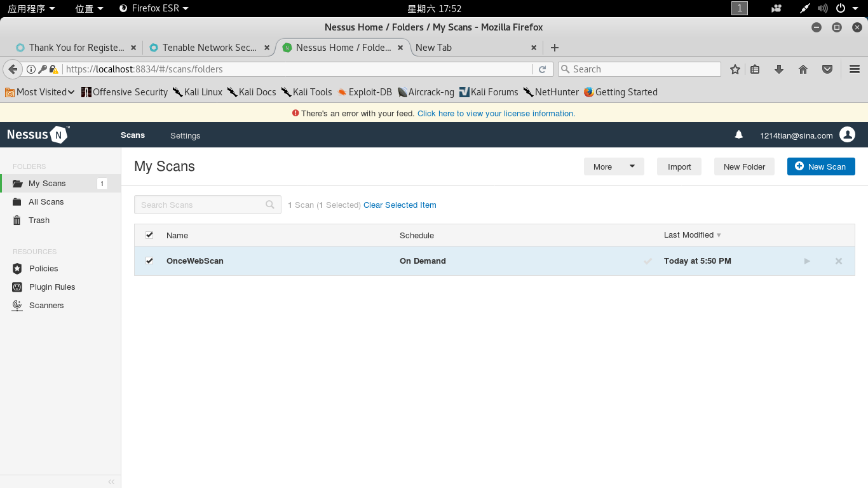Show bookmarks list icon in toolbar
The height and width of the screenshot is (488, 868).
tap(755, 69)
